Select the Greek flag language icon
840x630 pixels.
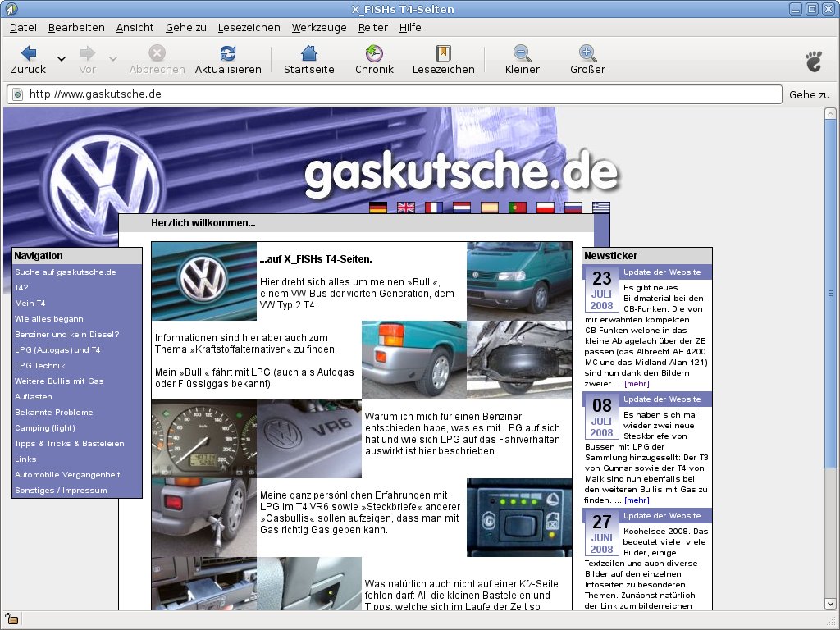600,208
